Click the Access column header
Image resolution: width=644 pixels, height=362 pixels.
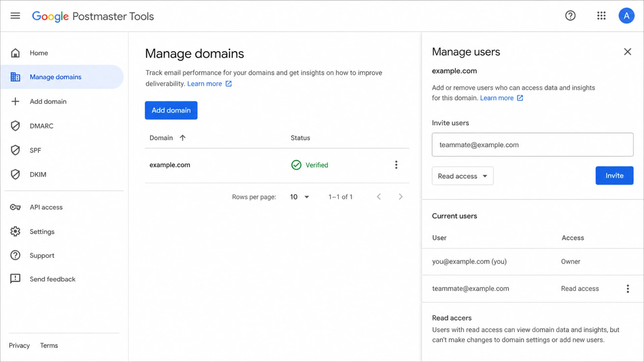pyautogui.click(x=573, y=238)
